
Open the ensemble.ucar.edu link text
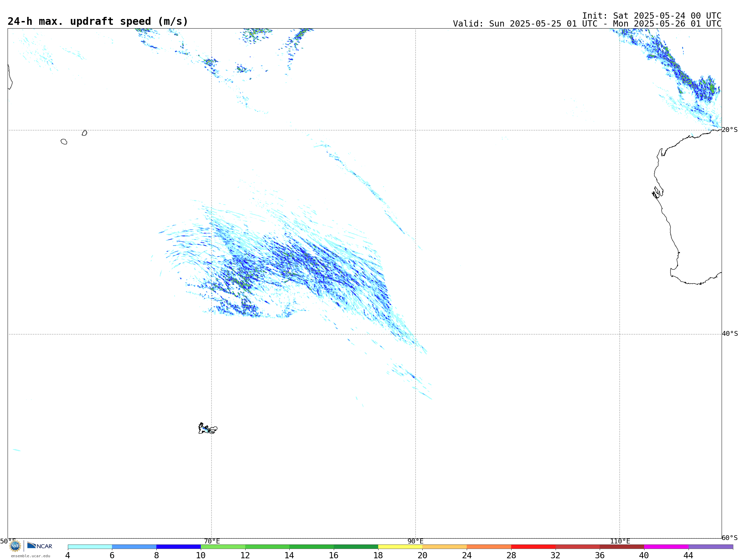pos(31,556)
